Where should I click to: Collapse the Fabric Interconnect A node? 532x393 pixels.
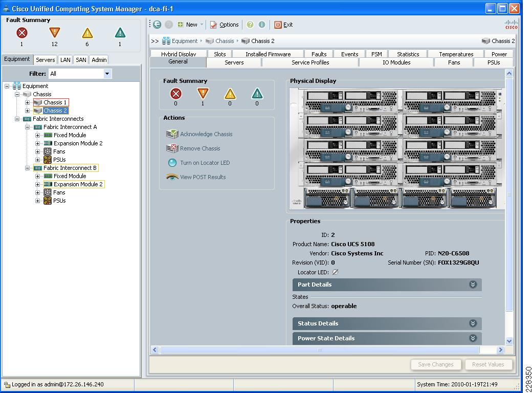click(28, 127)
